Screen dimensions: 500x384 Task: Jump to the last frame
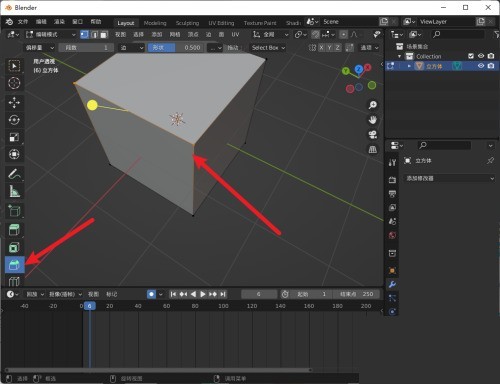[223, 294]
